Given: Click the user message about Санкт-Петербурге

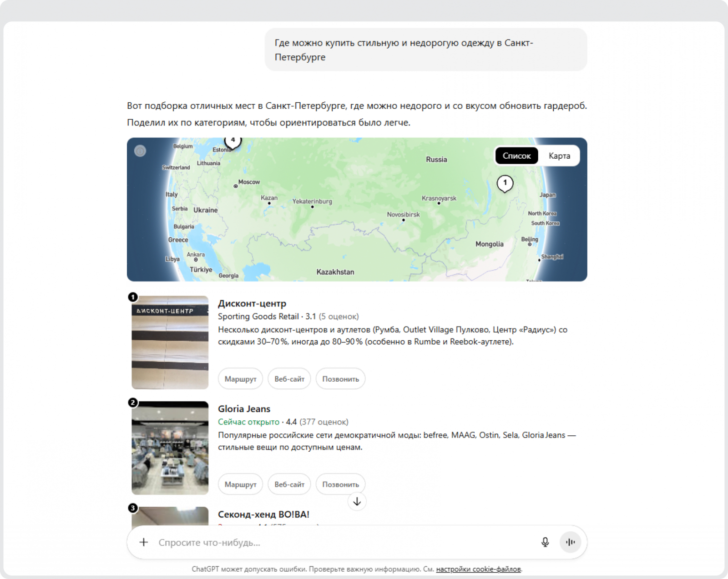Looking at the screenshot, I should pyautogui.click(x=426, y=50).
